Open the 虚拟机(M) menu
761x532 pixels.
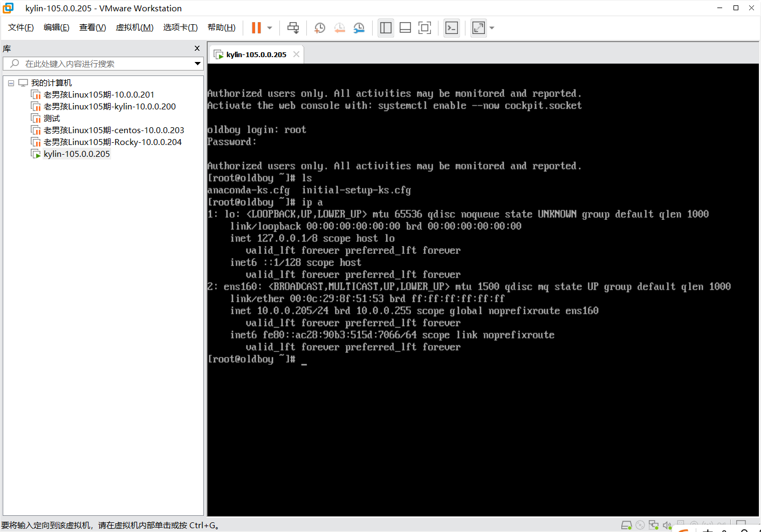tap(135, 27)
